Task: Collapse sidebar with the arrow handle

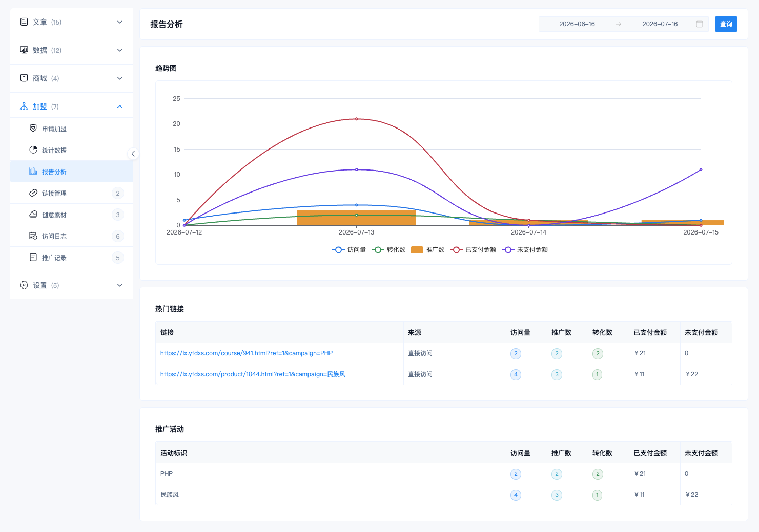Action: click(133, 154)
